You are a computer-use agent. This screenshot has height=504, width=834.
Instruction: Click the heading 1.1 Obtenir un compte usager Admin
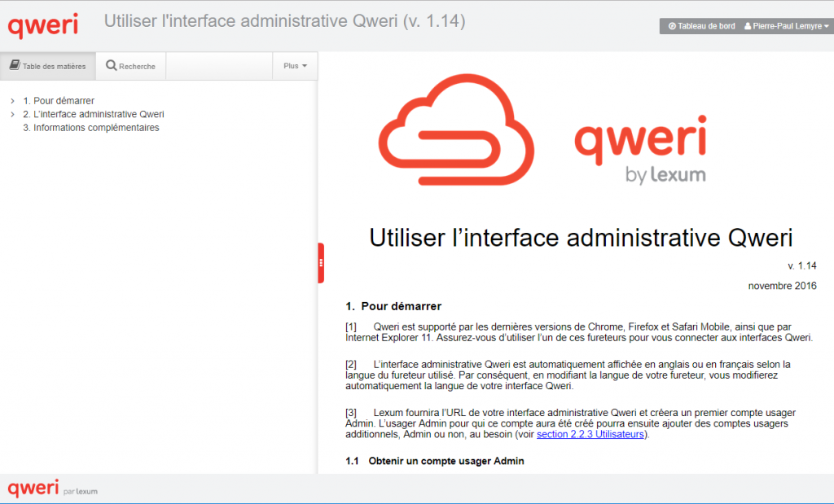click(435, 461)
